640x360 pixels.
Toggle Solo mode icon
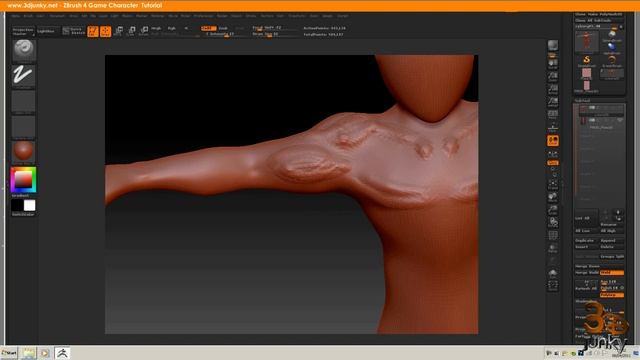click(553, 273)
